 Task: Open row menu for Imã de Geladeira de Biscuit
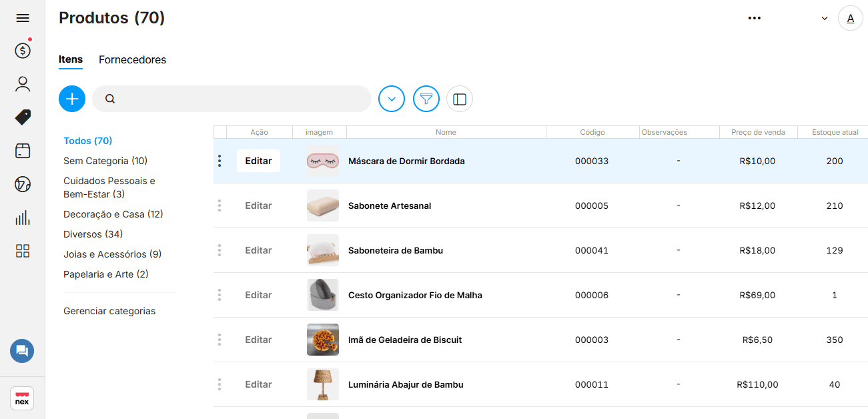click(x=220, y=340)
